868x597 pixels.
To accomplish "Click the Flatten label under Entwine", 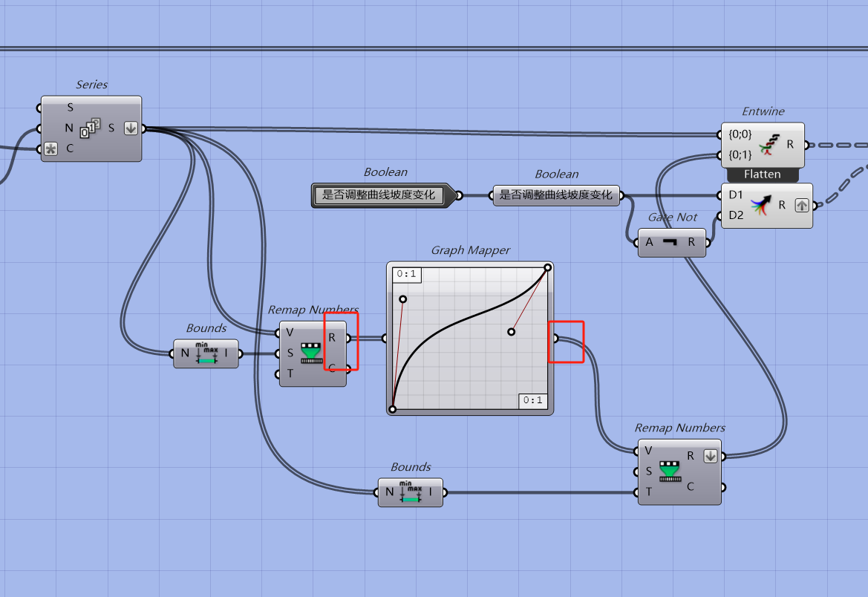I will [x=763, y=174].
